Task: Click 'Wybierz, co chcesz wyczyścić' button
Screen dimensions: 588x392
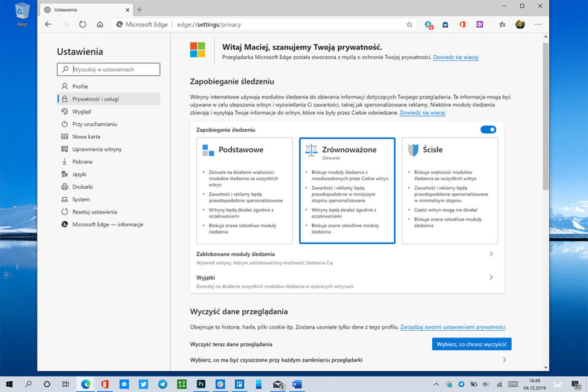Action: point(472,344)
